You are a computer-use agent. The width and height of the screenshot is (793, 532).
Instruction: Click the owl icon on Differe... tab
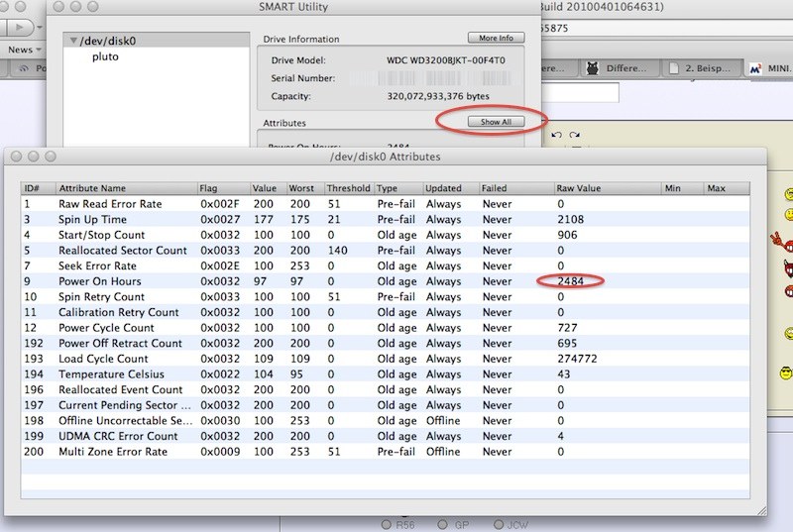pyautogui.click(x=593, y=69)
